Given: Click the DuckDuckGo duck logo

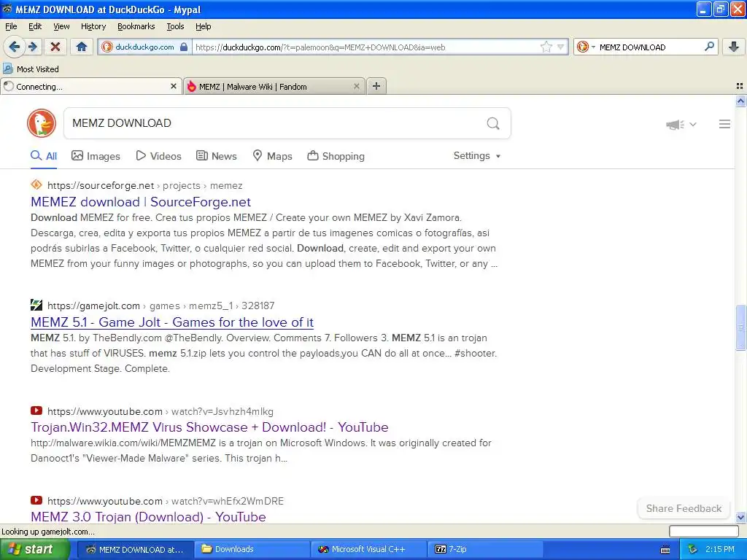Looking at the screenshot, I should coord(42,123).
